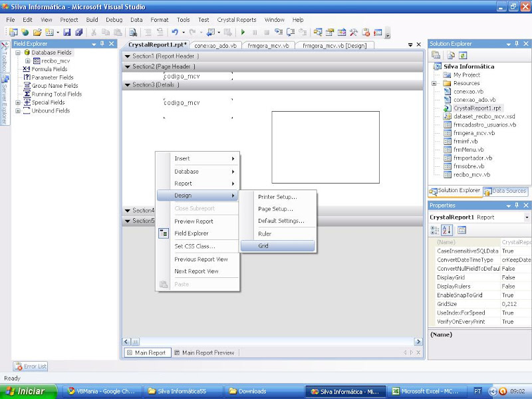Screen dimensions: 532x399
Task: Click the Start Debugging play icon
Action: (x=243, y=32)
